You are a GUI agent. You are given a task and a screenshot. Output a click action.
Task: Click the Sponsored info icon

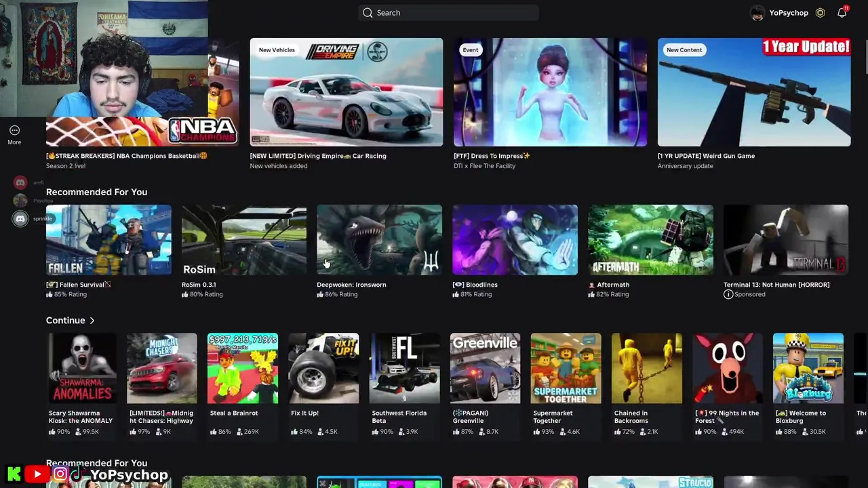click(728, 295)
